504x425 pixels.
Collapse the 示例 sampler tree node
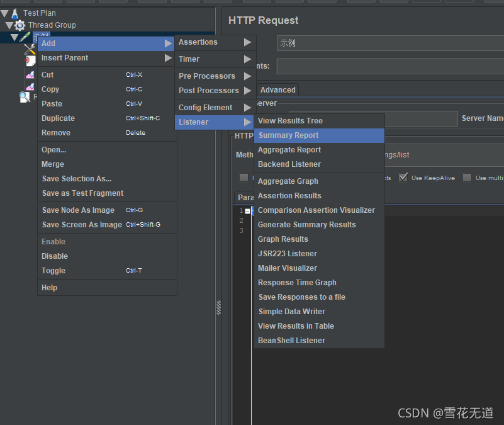14,37
